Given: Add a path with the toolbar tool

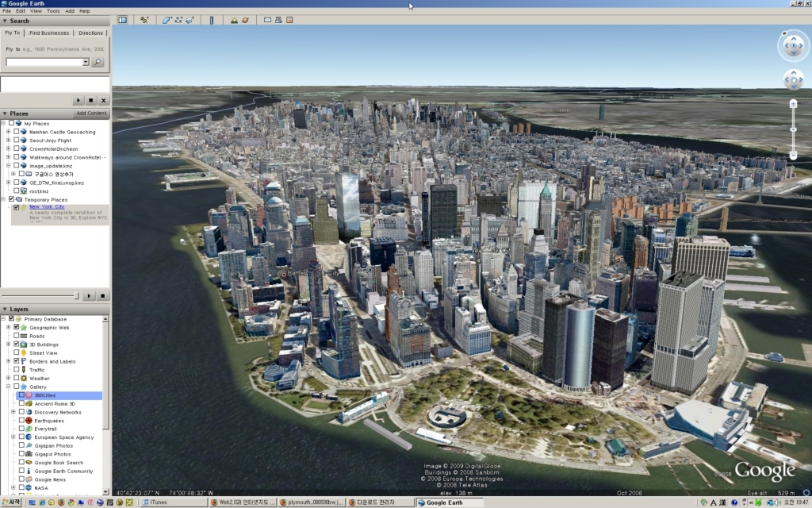Looking at the screenshot, I should pyautogui.click(x=178, y=20).
